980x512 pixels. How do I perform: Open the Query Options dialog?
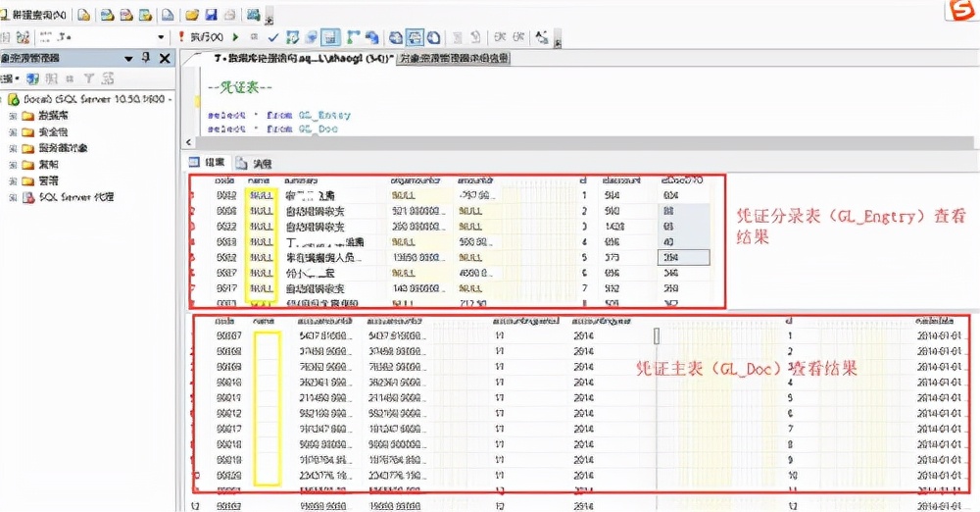pos(312,37)
